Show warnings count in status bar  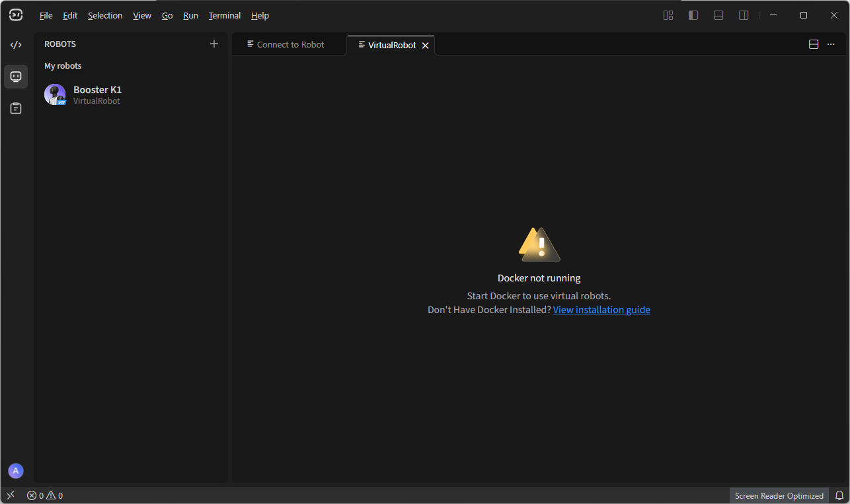[55, 495]
